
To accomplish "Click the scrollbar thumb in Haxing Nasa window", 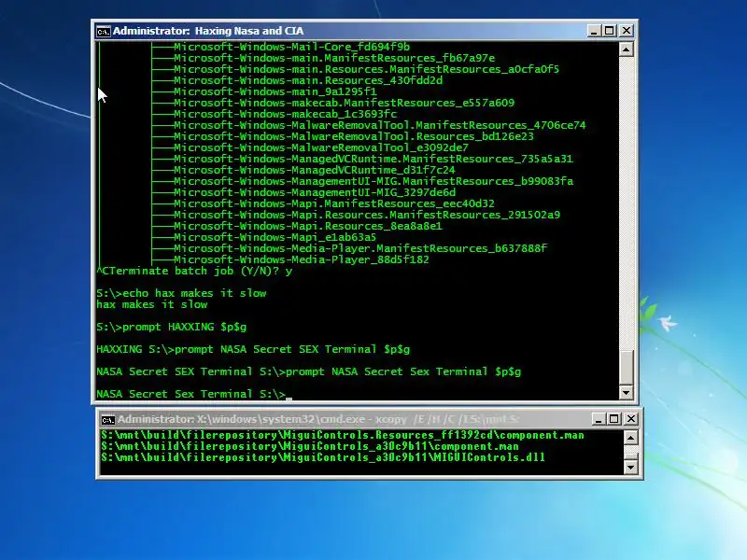I will [626, 367].
